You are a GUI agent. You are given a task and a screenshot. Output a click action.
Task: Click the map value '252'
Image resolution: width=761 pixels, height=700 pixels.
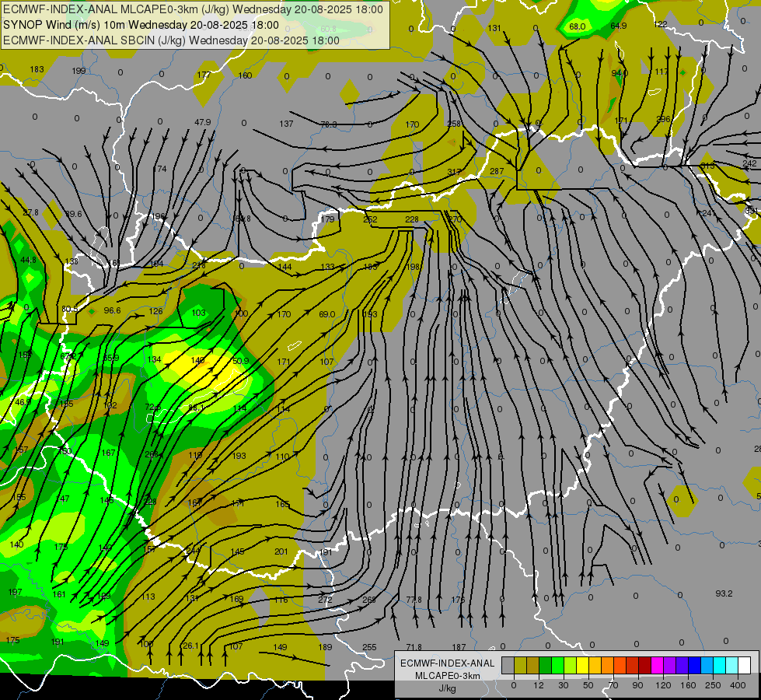pyautogui.click(x=370, y=219)
